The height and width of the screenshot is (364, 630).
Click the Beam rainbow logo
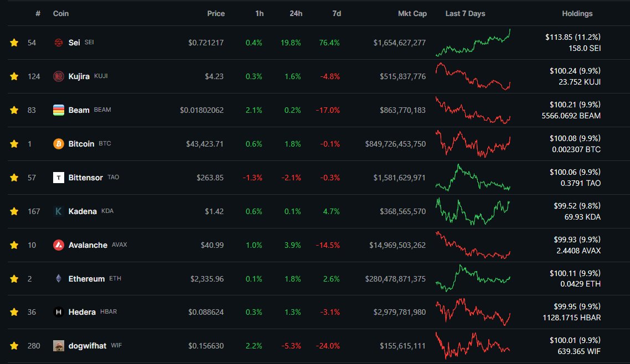click(x=59, y=110)
